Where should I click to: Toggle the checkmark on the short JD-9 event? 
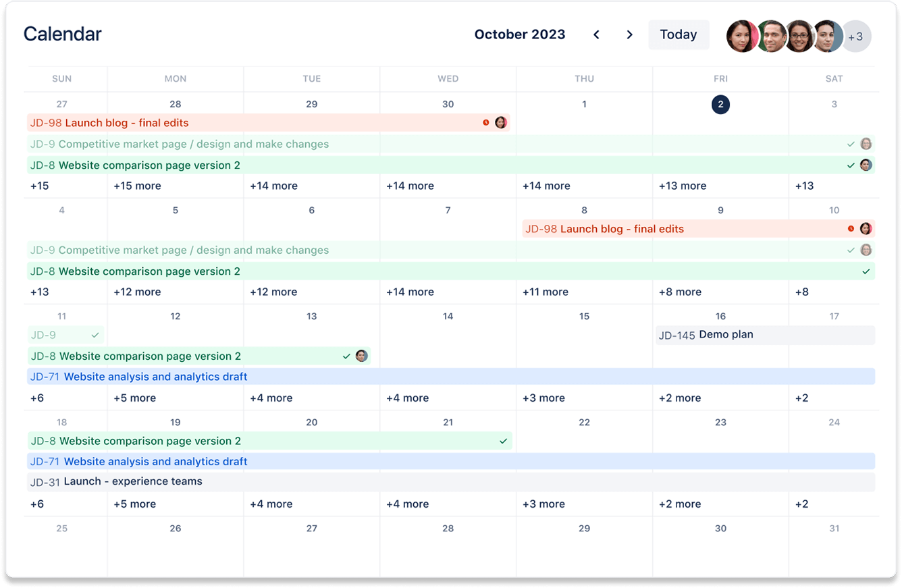96,334
